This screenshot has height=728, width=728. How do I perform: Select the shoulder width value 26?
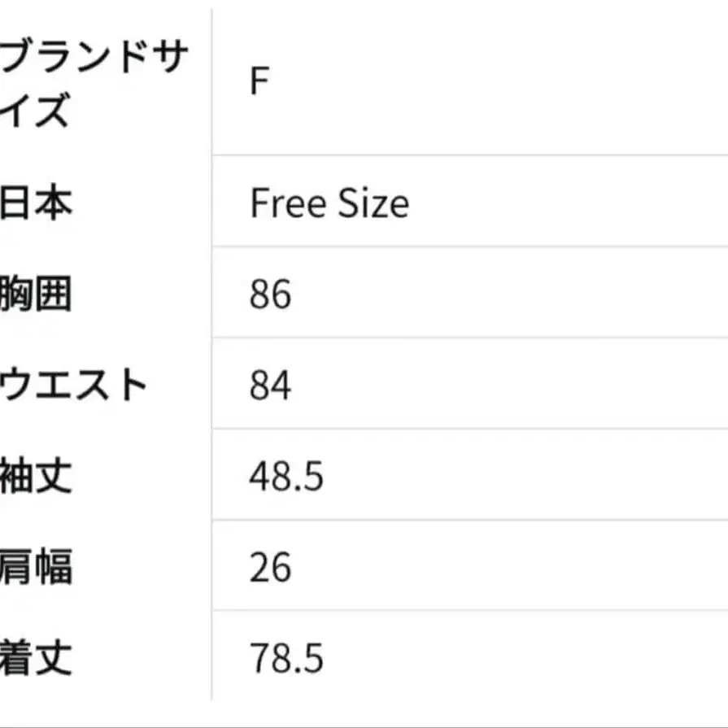click(270, 568)
